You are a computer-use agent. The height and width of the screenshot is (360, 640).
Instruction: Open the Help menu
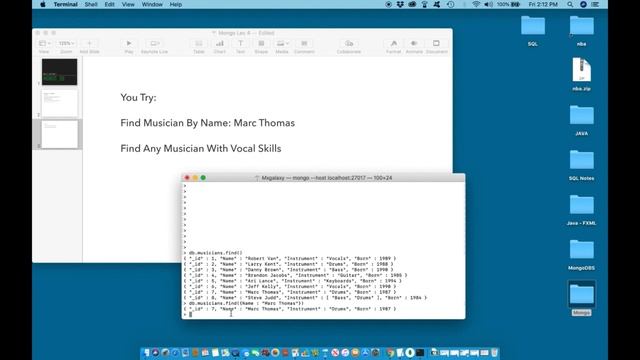click(x=176, y=4)
